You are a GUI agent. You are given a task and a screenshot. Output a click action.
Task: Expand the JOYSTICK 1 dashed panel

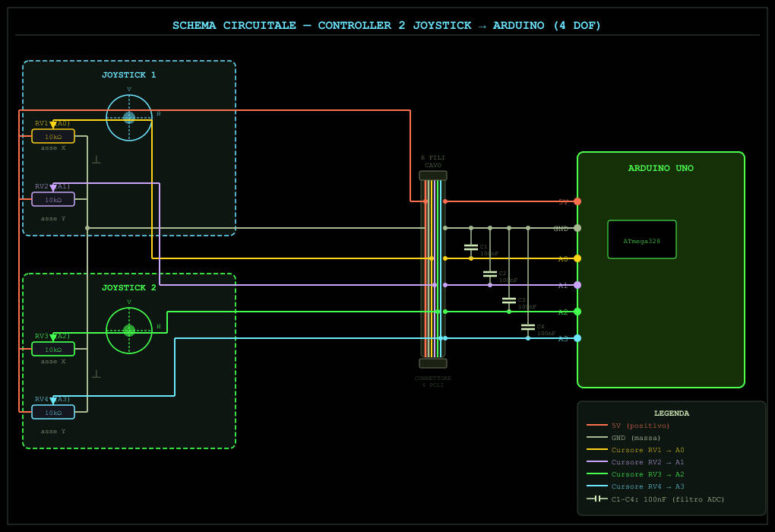tap(128, 74)
